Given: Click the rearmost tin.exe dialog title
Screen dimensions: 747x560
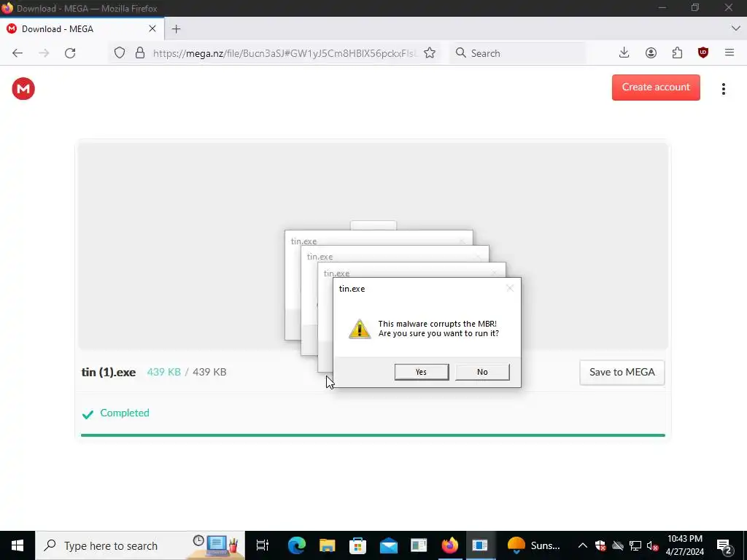Looking at the screenshot, I should 304,241.
